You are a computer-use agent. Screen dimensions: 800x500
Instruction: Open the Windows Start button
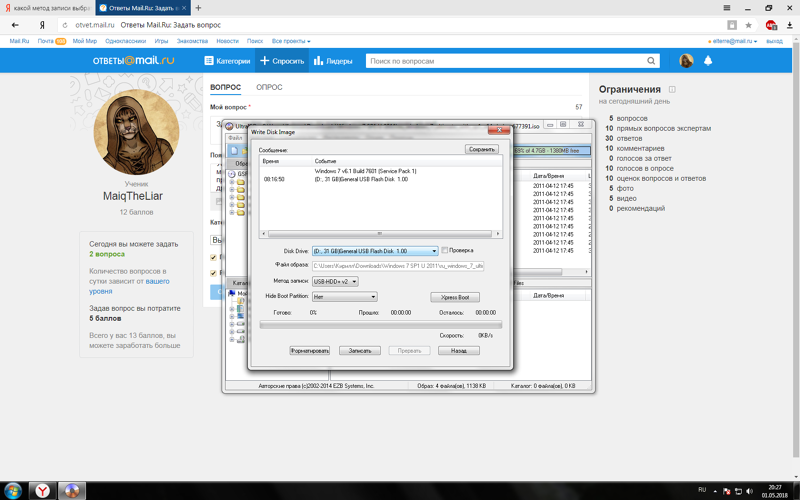pyautogui.click(x=12, y=491)
